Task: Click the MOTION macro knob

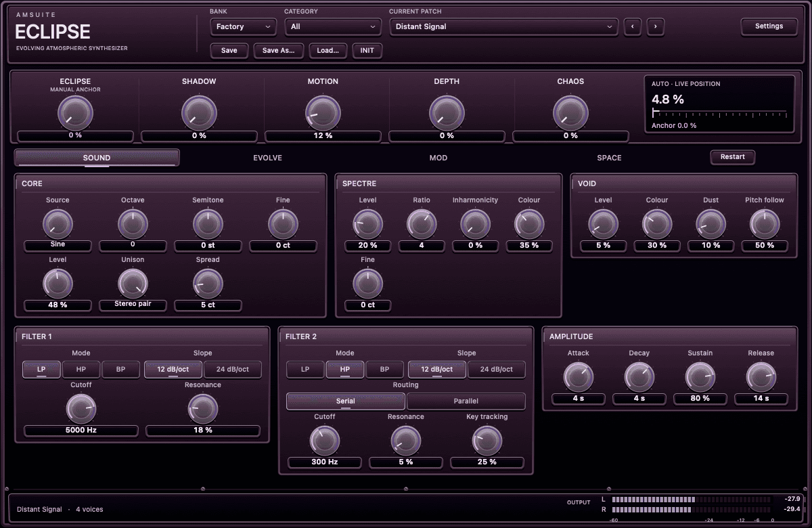Action: pos(323,112)
